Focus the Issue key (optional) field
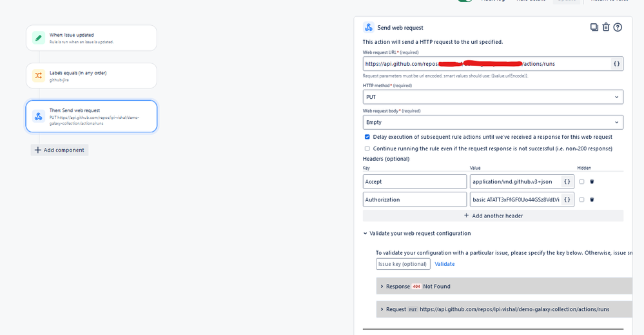The image size is (644, 335). [x=403, y=264]
